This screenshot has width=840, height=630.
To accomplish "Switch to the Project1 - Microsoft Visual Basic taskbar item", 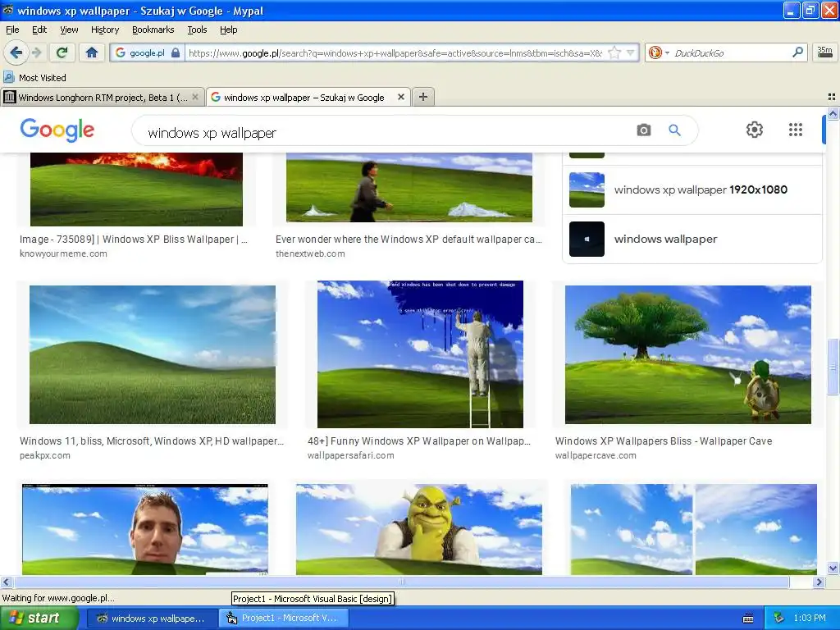I will 284,619.
